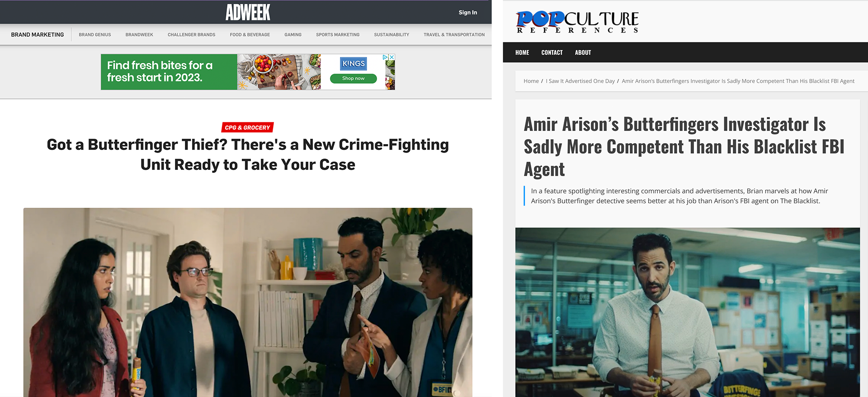This screenshot has height=397, width=868.
Task: Click the CPG & Grocery tag
Action: [247, 127]
